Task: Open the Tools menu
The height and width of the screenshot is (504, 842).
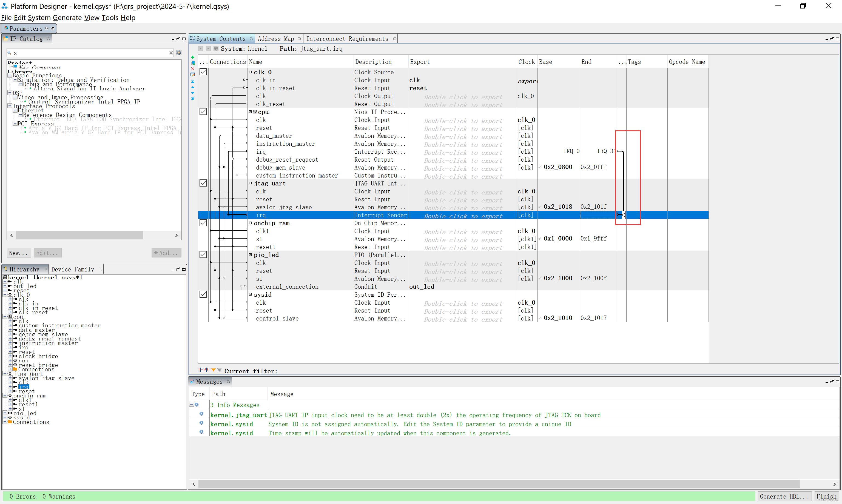Action: click(x=110, y=18)
